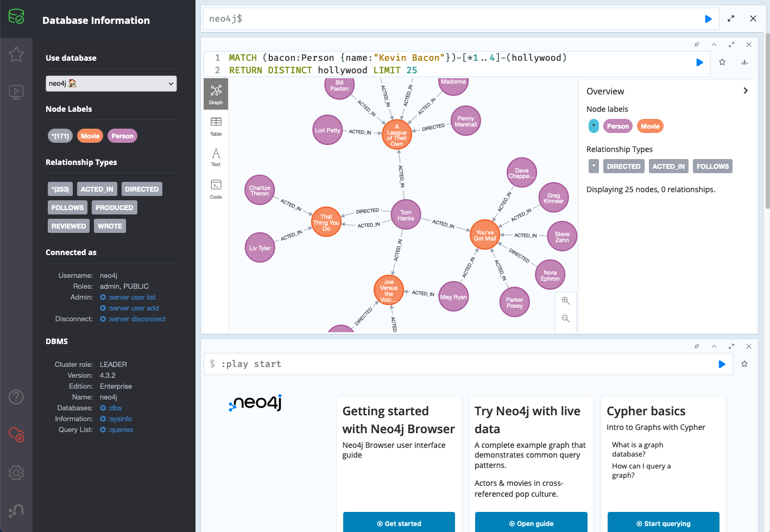The height and width of the screenshot is (532, 770).
Task: Zoom out on the graph
Action: pyautogui.click(x=566, y=319)
